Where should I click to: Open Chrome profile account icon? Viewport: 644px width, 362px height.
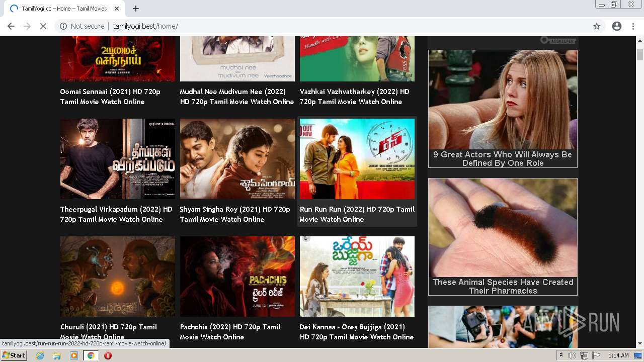tap(617, 26)
